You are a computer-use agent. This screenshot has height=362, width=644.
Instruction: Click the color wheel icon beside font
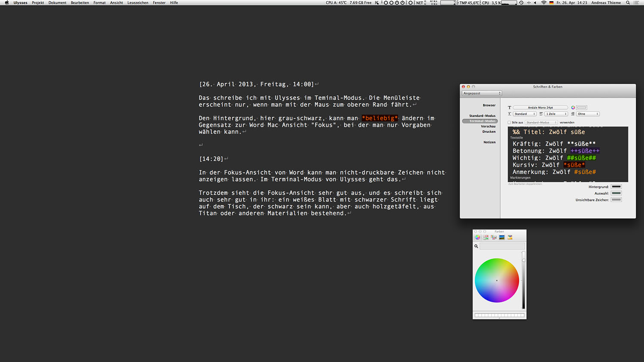(573, 108)
